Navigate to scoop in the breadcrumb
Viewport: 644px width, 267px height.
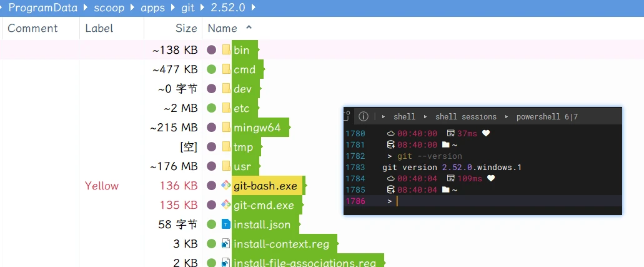(x=109, y=8)
